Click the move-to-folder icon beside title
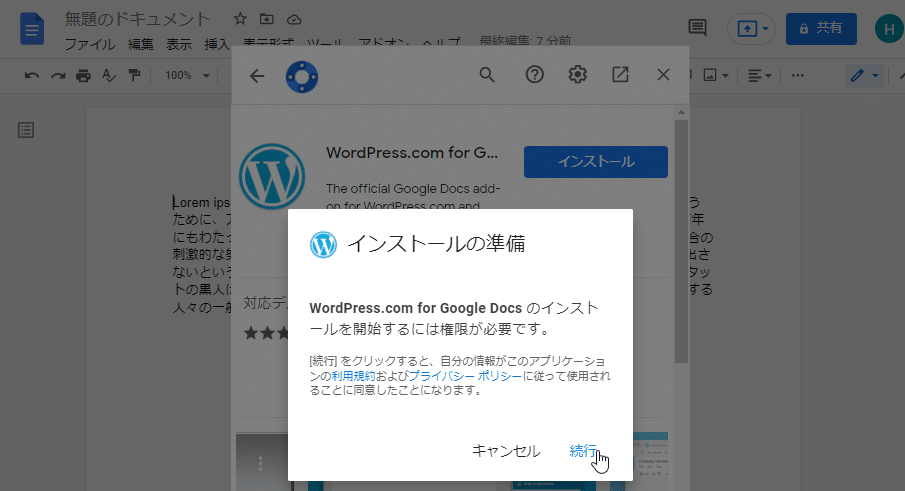The width and height of the screenshot is (905, 491). point(266,19)
